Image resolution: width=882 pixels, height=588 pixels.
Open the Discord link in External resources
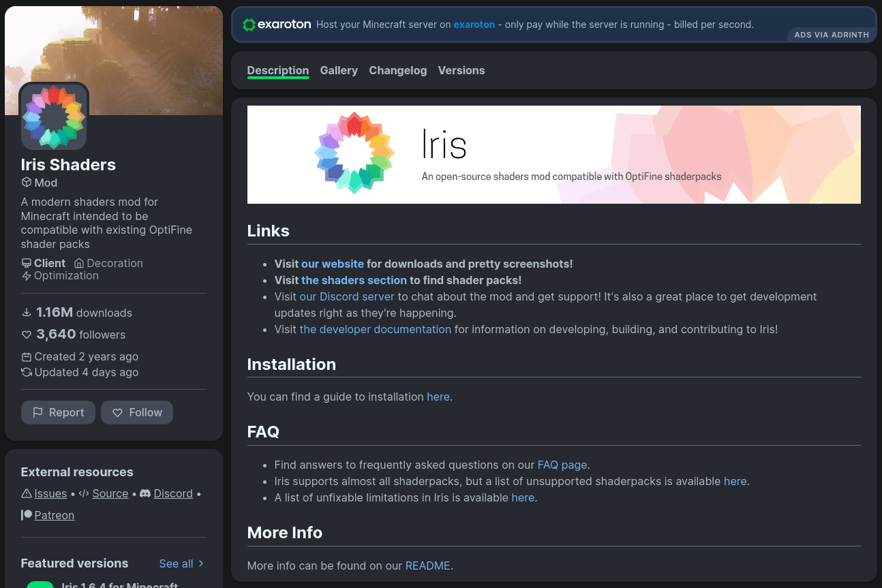(x=172, y=493)
